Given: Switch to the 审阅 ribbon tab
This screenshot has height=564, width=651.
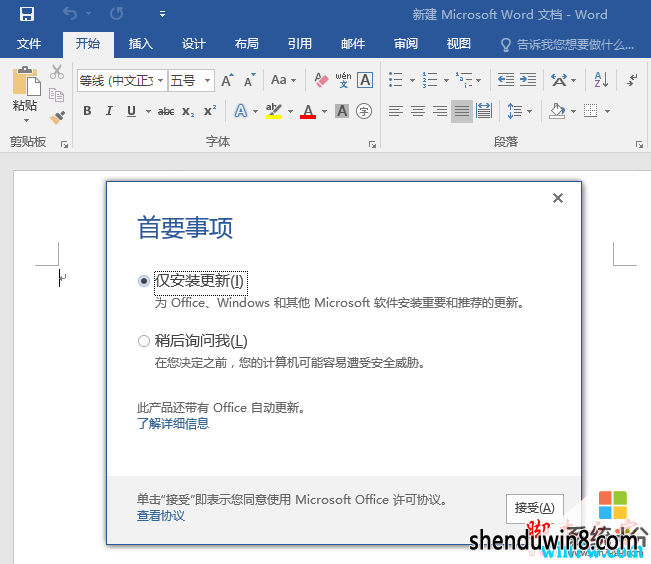Looking at the screenshot, I should click(x=406, y=44).
